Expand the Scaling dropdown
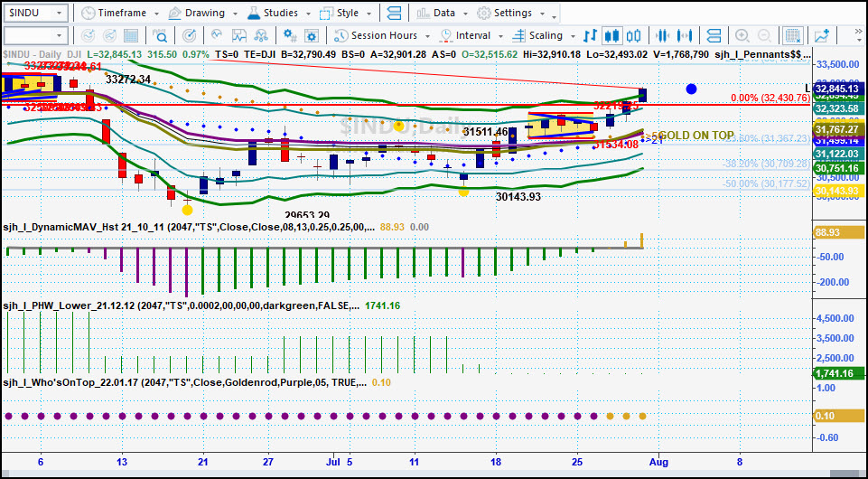The height and width of the screenshot is (479, 868). pos(573,36)
